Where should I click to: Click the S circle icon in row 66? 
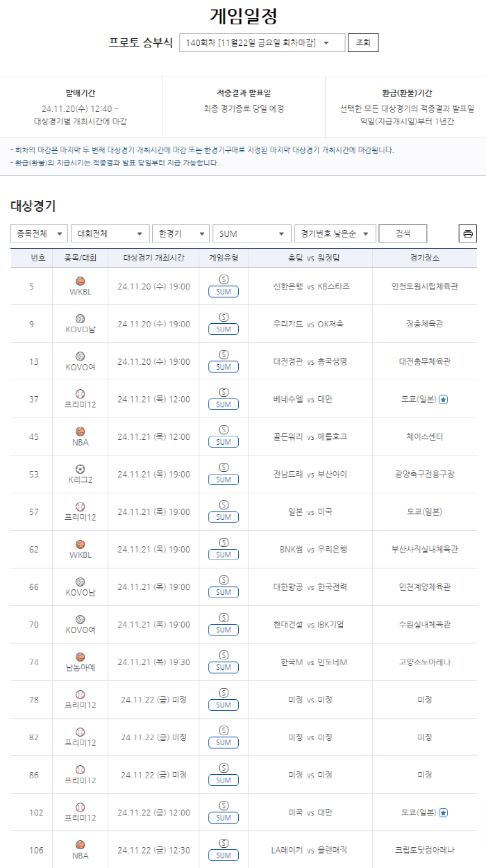click(224, 579)
